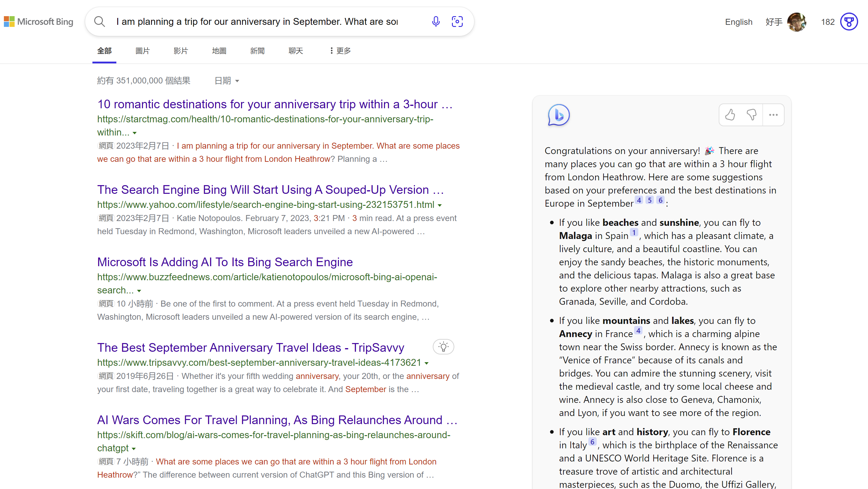868x489 pixels.
Task: Click inside the search query box
Action: tap(257, 22)
